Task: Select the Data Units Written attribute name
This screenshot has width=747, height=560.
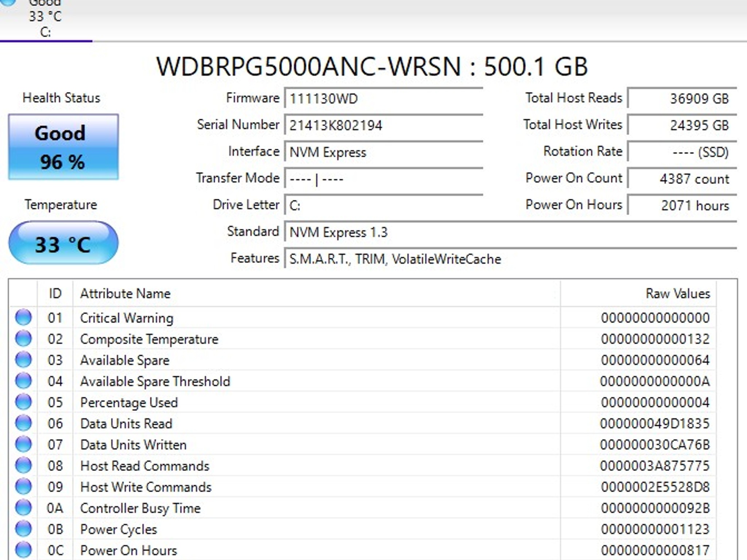Action: (x=133, y=445)
